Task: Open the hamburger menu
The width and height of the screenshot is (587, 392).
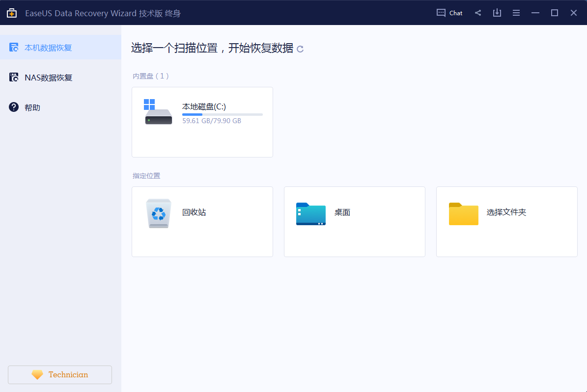Action: (516, 13)
